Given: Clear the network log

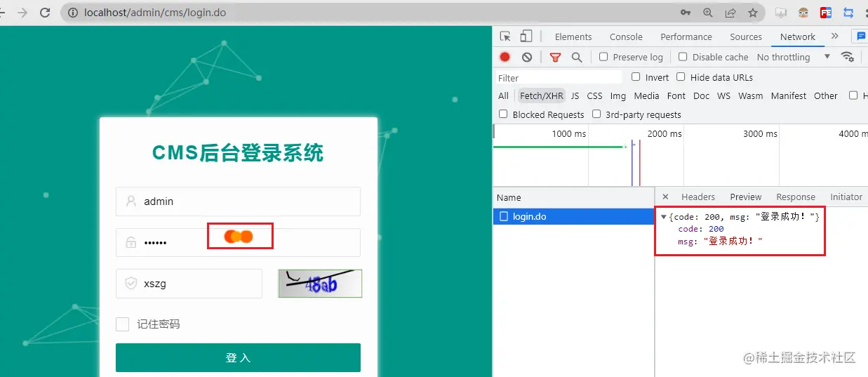Looking at the screenshot, I should pos(527,57).
